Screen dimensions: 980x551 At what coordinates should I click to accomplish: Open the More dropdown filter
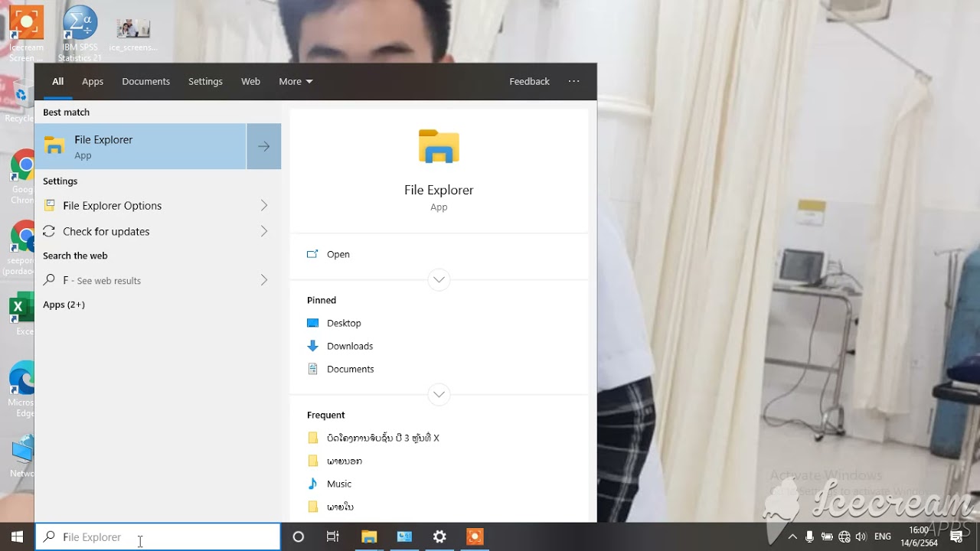click(x=296, y=81)
